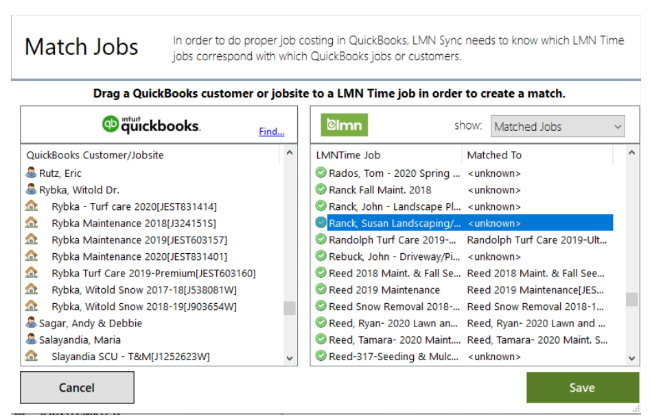654x418 pixels.
Task: Click the house icon for Rybka, Witold Snow 2018-19
Action: [x=31, y=306]
